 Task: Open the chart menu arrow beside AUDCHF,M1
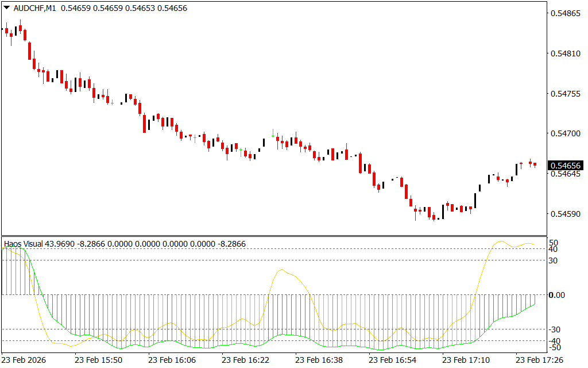tap(6, 8)
